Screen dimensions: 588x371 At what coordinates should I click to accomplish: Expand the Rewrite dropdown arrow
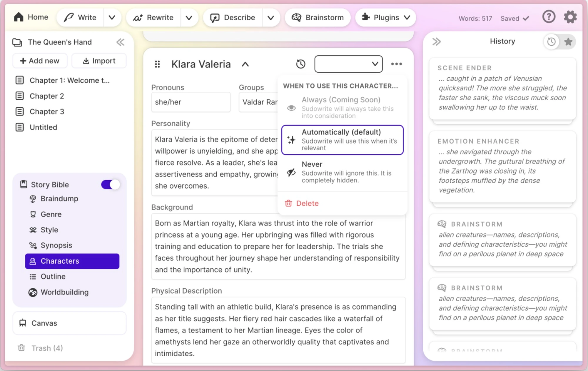[x=189, y=18]
